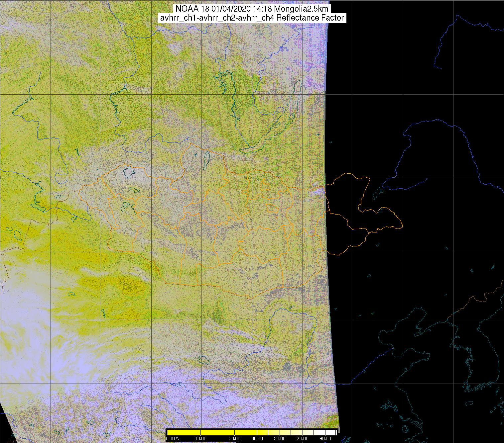Click the '0.00%' colorbar label
504x443 pixels.
coord(173,439)
